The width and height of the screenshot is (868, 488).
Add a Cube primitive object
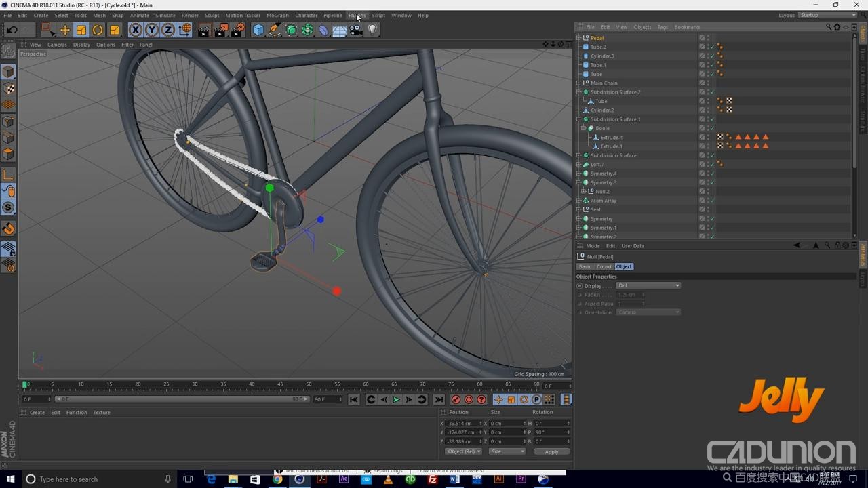[258, 30]
